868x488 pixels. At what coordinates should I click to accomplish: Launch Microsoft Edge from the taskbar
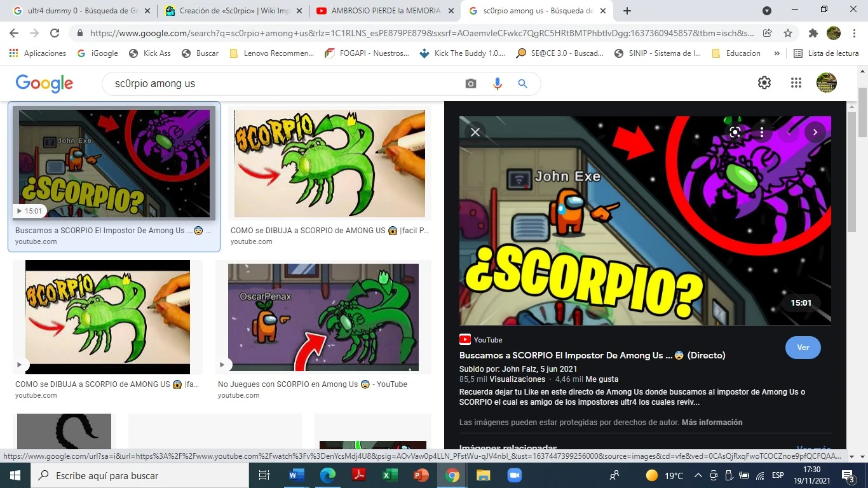327,475
